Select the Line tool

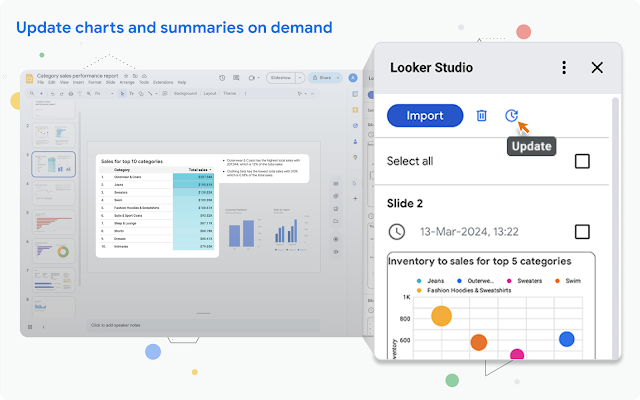point(150,93)
